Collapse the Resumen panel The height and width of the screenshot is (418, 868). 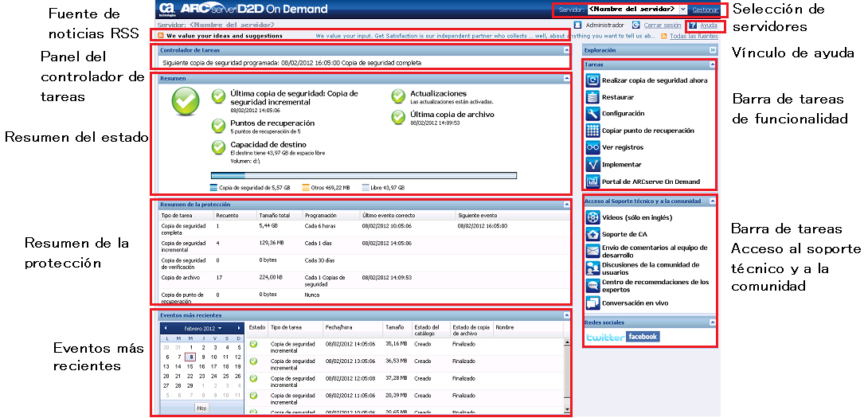(566, 78)
